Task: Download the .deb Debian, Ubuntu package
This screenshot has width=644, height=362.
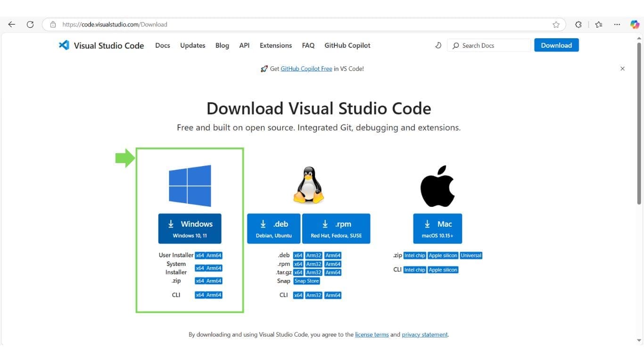Action: (274, 229)
